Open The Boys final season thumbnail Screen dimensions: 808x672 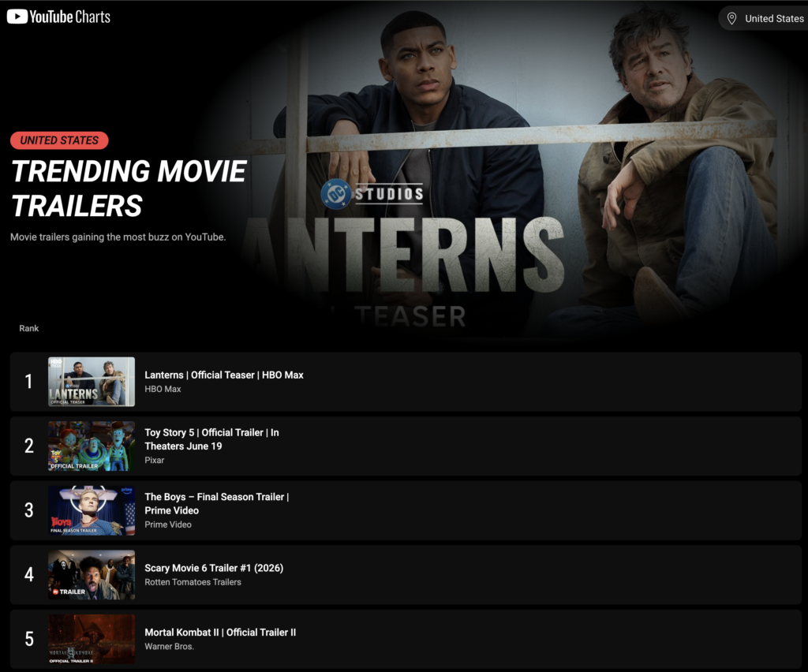click(x=92, y=510)
